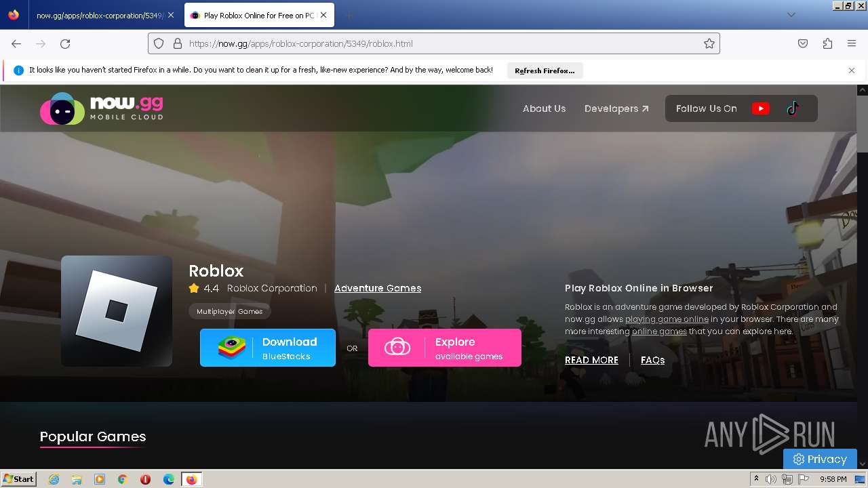
Task: Click the page scrollbar up arrow
Action: coord(863,89)
